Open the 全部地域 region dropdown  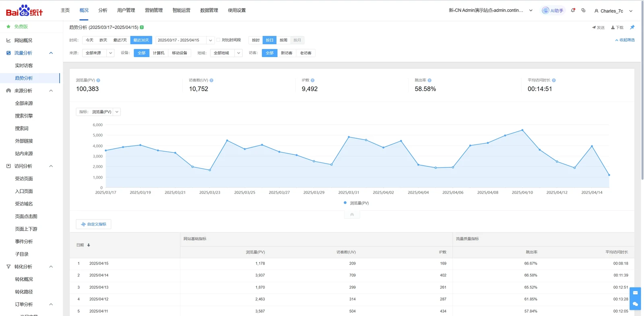click(x=226, y=53)
